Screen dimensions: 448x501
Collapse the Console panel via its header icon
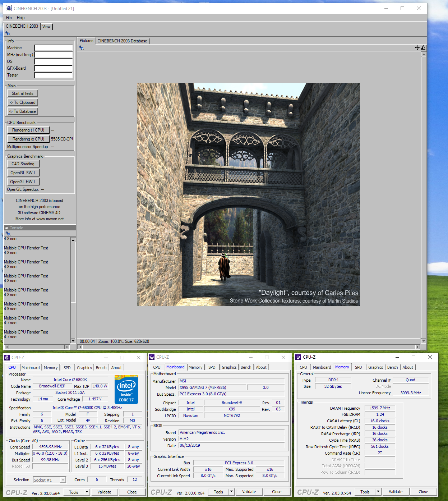click(6, 228)
